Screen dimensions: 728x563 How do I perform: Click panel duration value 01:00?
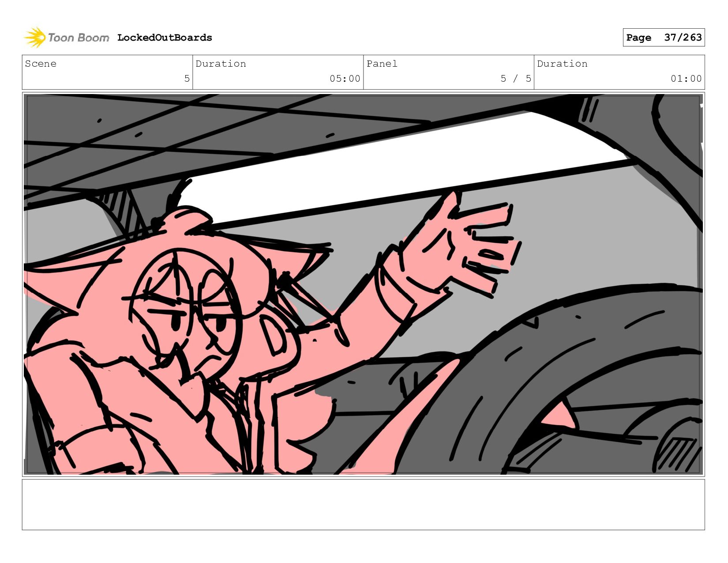686,79
